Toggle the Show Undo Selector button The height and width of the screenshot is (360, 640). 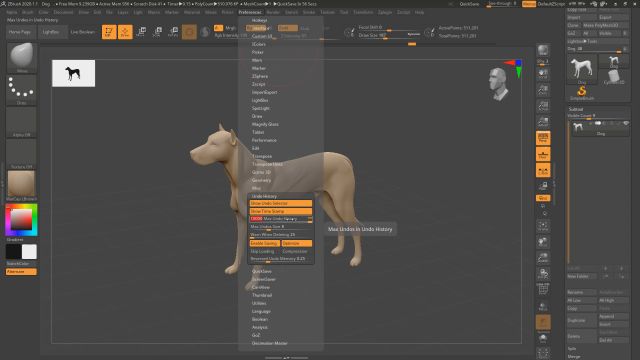coord(281,203)
